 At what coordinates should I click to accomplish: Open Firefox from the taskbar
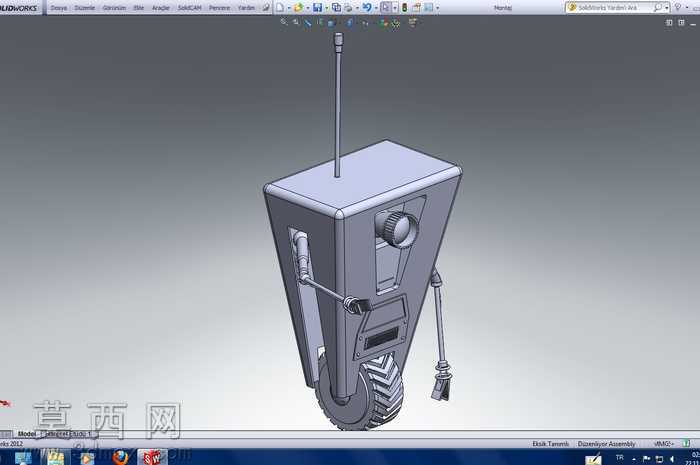click(121, 457)
